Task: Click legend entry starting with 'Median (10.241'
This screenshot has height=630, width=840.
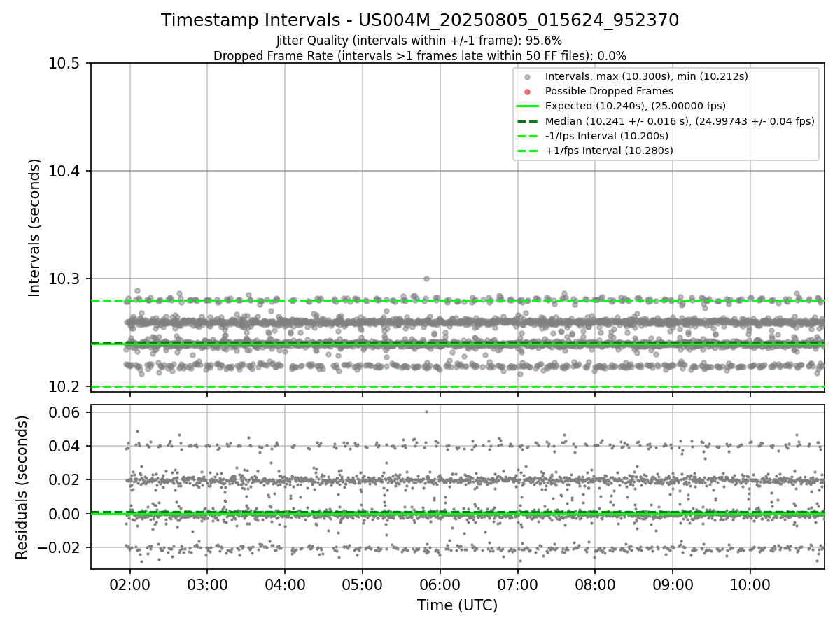Action: [x=680, y=121]
